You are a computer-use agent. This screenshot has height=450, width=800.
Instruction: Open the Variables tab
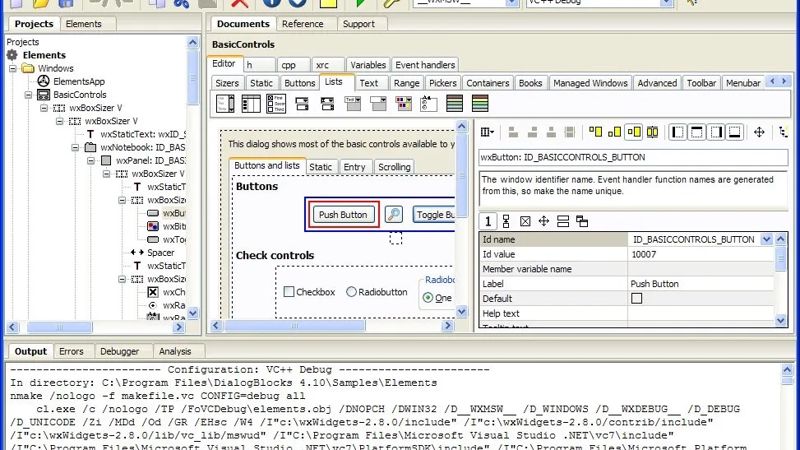pyautogui.click(x=368, y=65)
